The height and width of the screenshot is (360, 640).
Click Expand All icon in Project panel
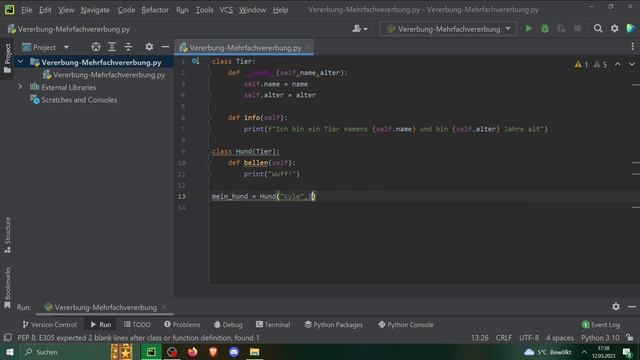tap(112, 47)
